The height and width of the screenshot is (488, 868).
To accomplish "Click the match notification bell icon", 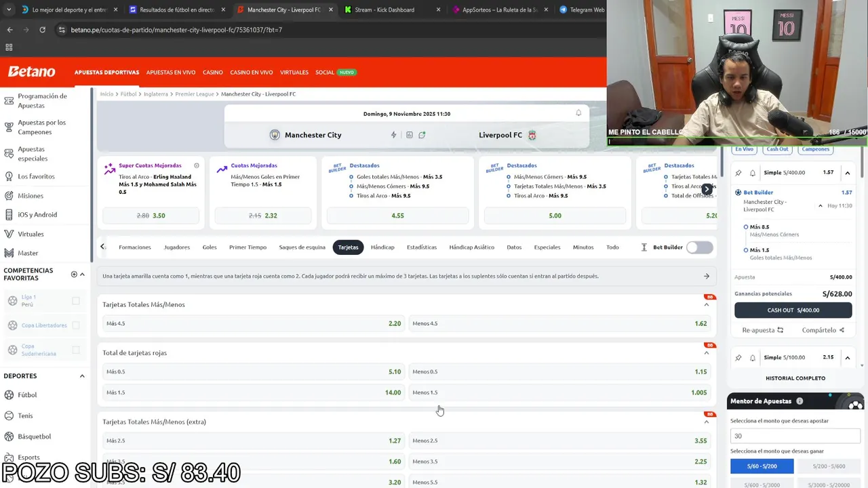I will click(578, 113).
